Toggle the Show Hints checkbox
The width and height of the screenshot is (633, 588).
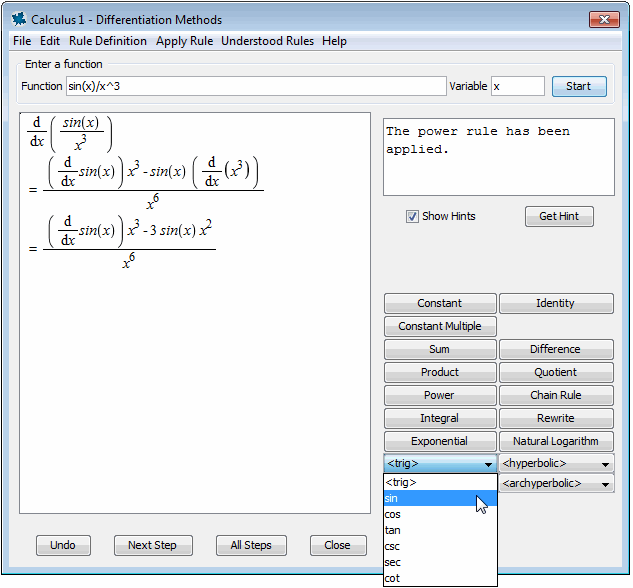click(x=412, y=216)
